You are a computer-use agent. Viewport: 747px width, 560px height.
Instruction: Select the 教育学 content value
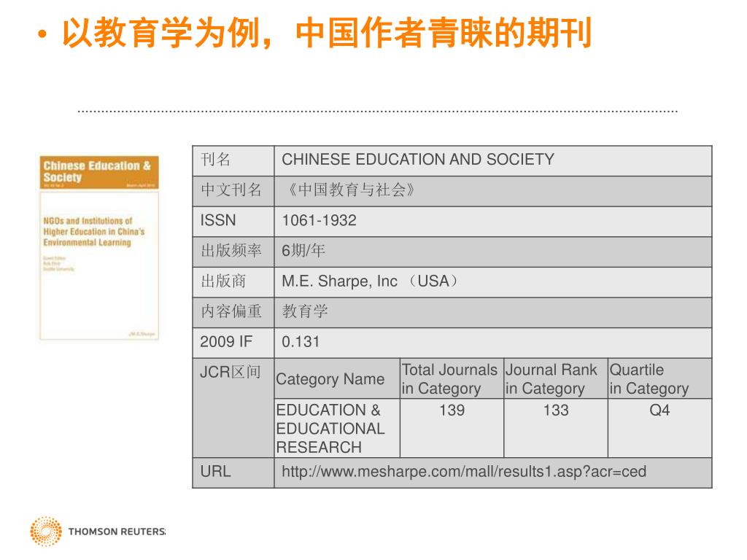[305, 311]
